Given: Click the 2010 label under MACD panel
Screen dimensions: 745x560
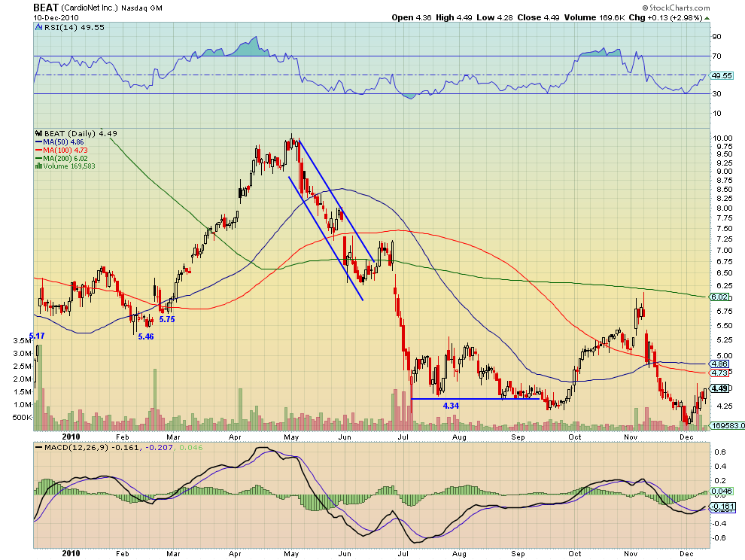Looking at the screenshot, I should coord(71,553).
